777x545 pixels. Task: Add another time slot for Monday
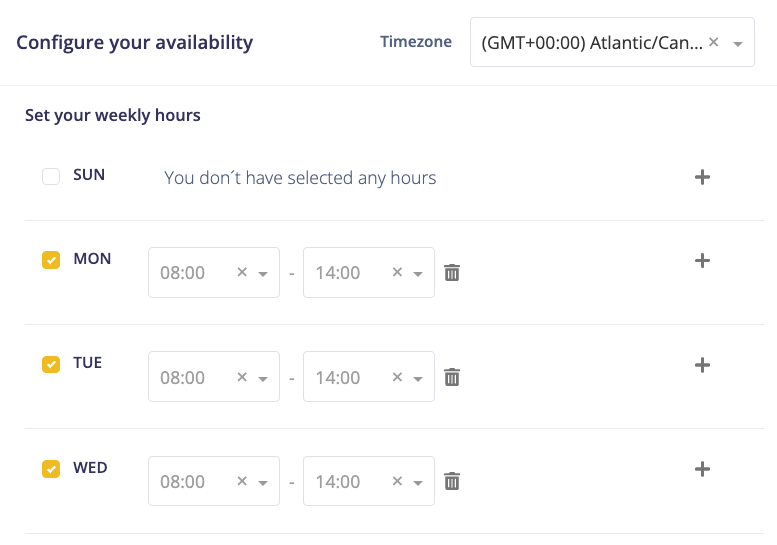click(702, 261)
